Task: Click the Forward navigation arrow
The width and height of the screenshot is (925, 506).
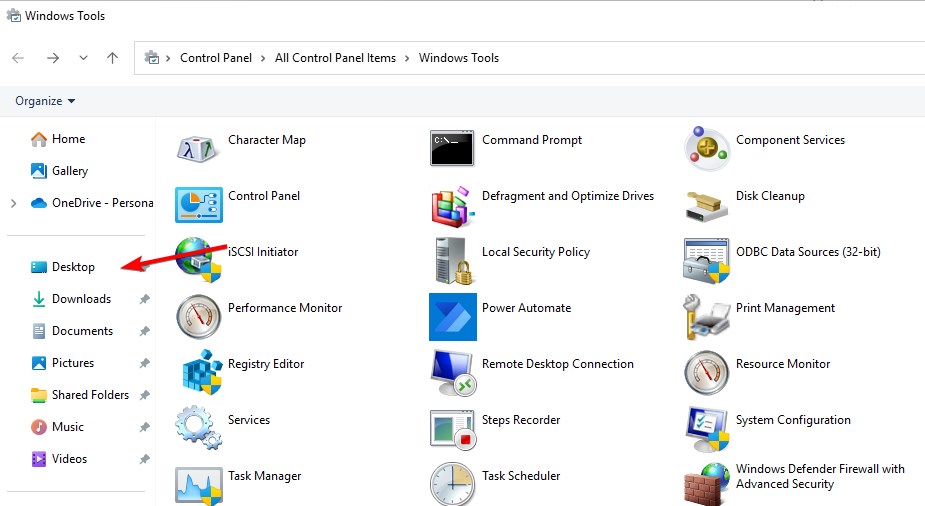Action: click(x=53, y=58)
